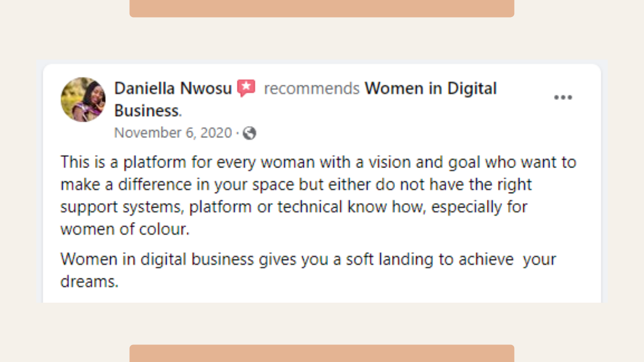
Task: Click the red star recommendation badge
Action: (246, 88)
